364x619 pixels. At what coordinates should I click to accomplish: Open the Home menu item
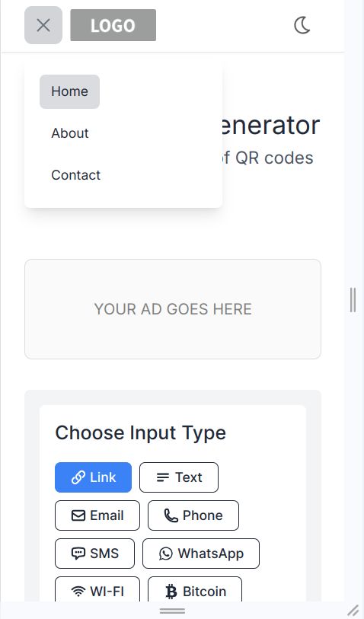[69, 91]
